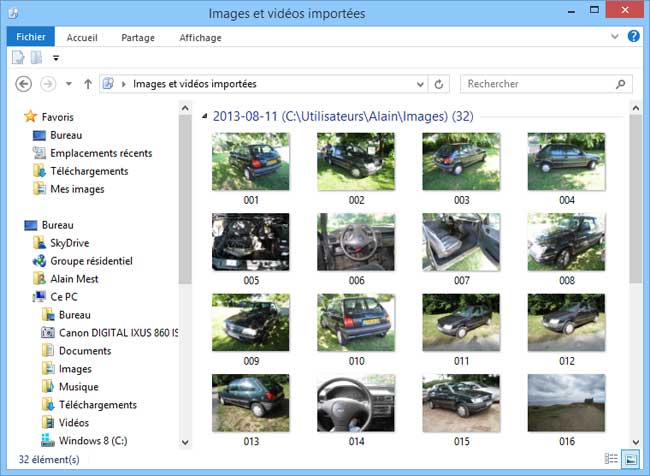Select engine photo thumbnail 005
This screenshot has width=650, height=476.
251,242
